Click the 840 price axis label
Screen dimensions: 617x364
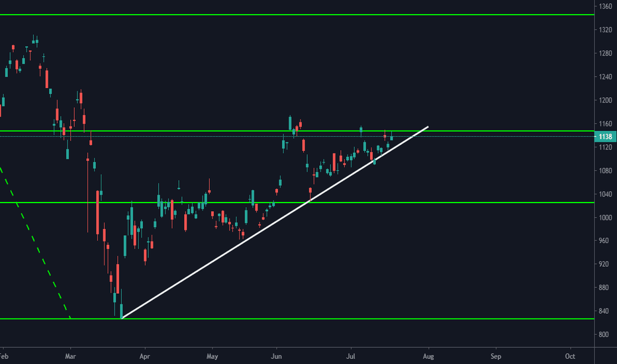point(604,311)
